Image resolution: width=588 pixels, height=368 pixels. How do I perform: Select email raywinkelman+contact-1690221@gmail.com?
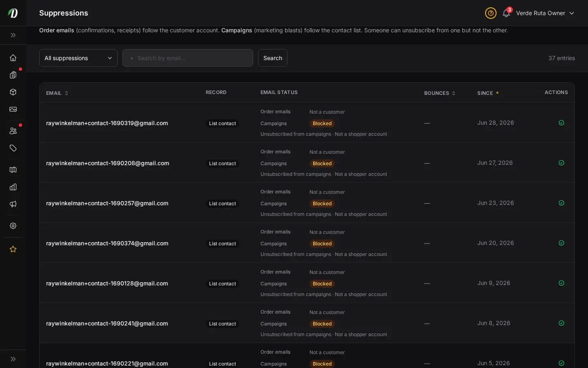point(107,364)
